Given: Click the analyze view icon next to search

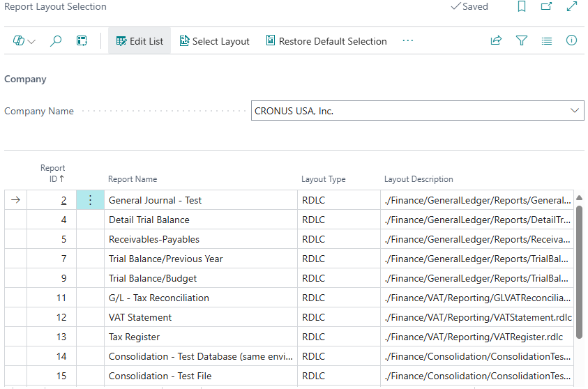Looking at the screenshot, I should pyautogui.click(x=82, y=41).
